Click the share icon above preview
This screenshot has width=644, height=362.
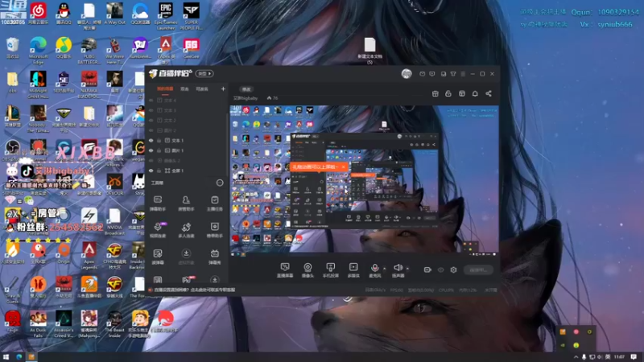click(x=489, y=93)
